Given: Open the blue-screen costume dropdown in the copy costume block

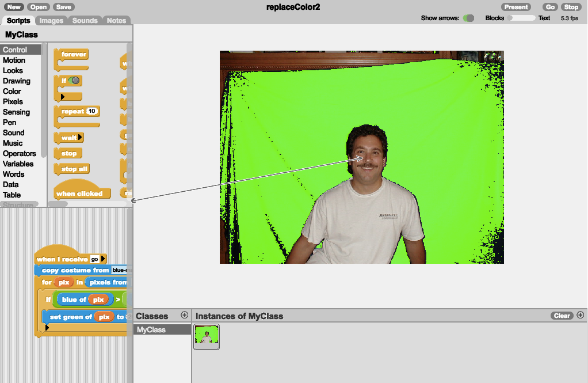Looking at the screenshot, I should (x=122, y=270).
